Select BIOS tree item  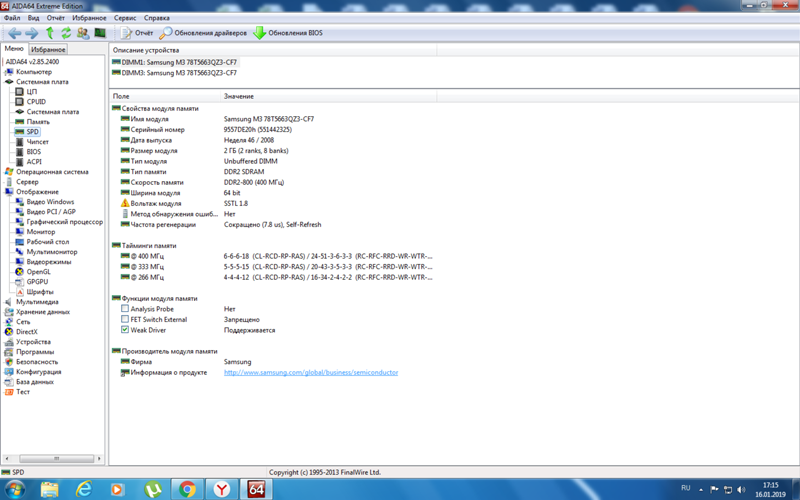coord(33,152)
